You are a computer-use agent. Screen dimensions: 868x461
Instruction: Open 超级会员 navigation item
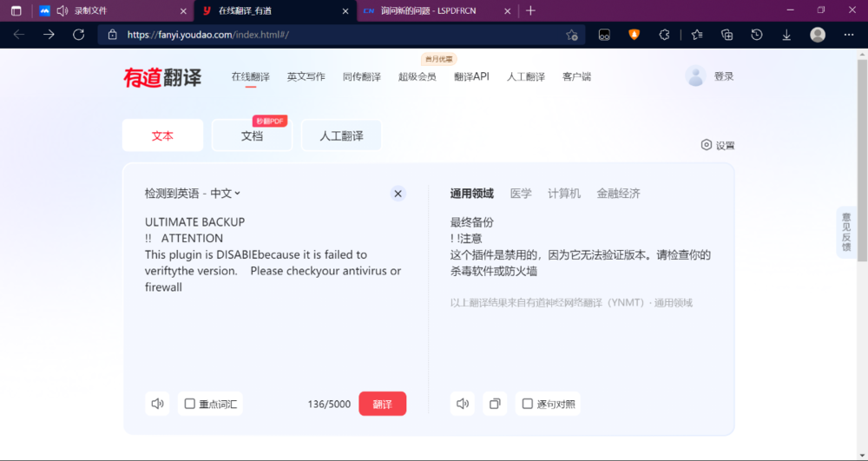pyautogui.click(x=418, y=77)
